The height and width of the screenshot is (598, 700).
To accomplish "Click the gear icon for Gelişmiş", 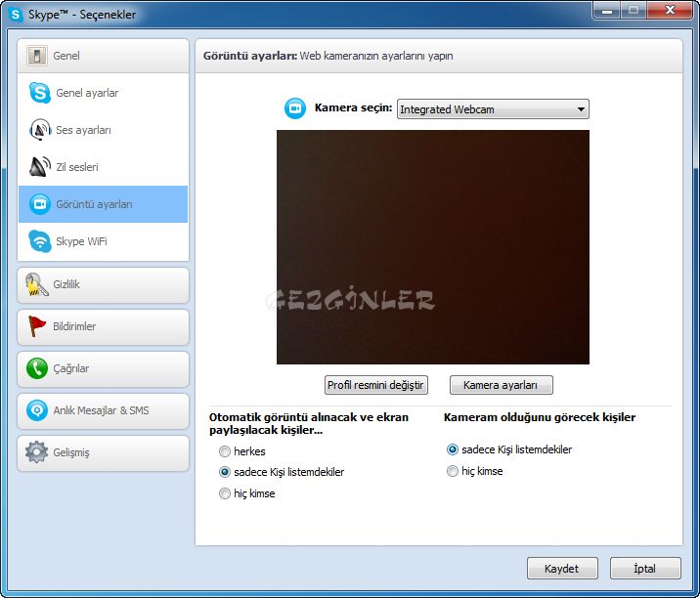I will point(36,452).
